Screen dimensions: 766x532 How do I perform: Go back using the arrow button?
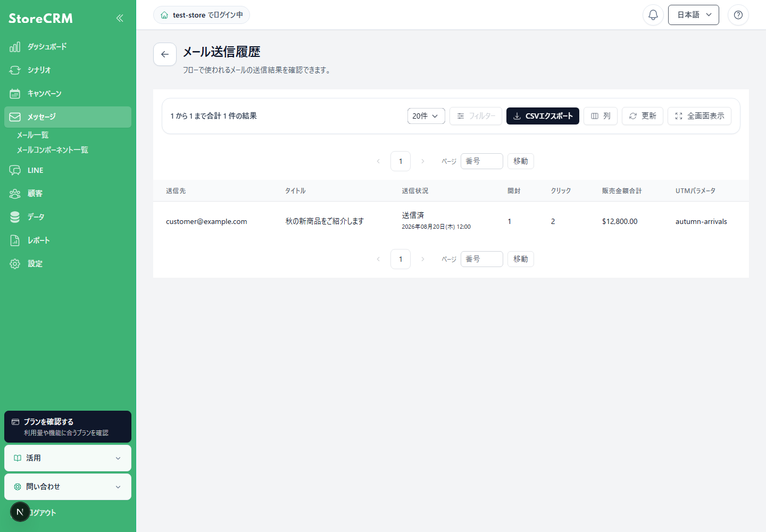point(165,54)
